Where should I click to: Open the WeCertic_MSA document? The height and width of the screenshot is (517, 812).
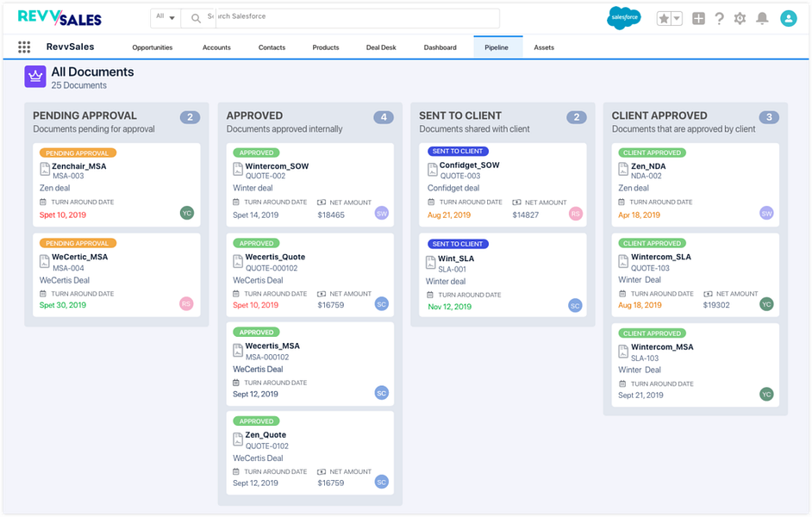tap(80, 257)
